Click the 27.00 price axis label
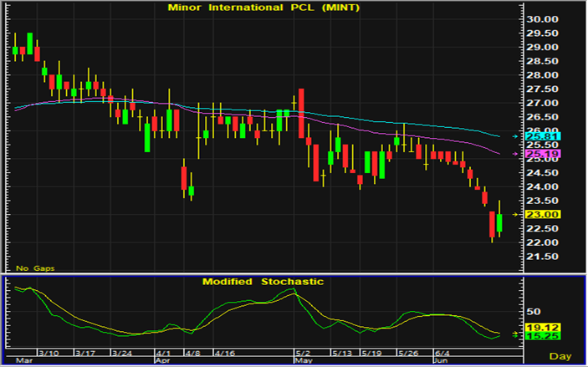The image size is (588, 367). pos(542,103)
